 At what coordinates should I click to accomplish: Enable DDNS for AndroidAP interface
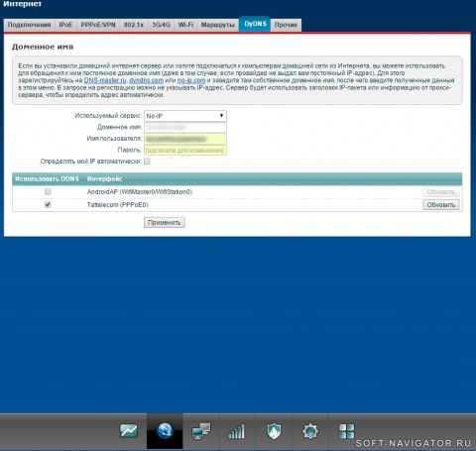click(48, 191)
